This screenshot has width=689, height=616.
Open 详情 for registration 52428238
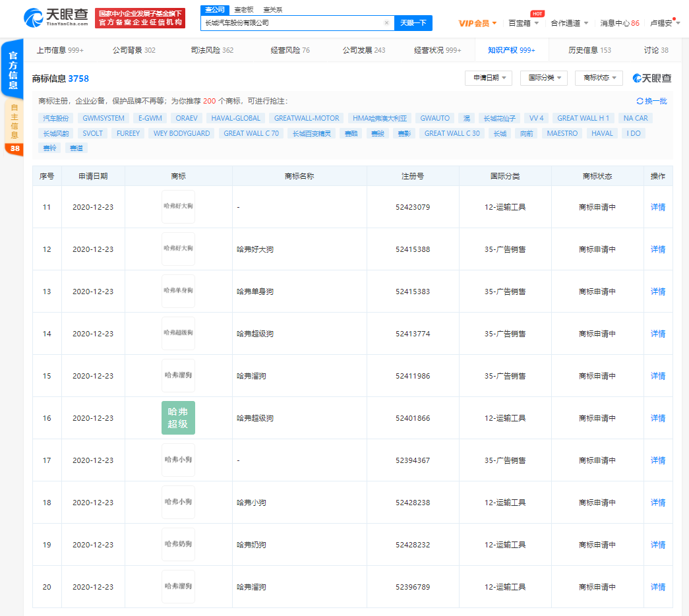coord(658,503)
